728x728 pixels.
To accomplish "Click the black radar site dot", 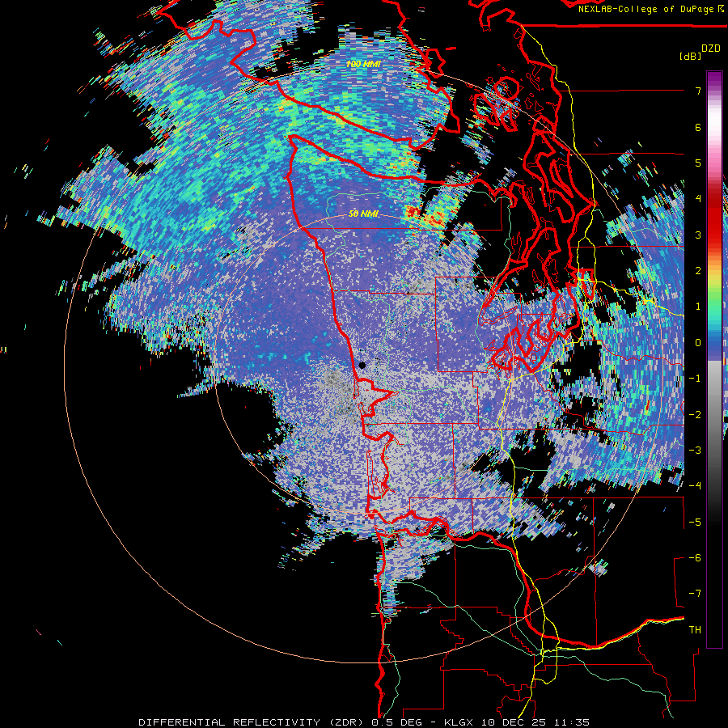I will click(362, 365).
